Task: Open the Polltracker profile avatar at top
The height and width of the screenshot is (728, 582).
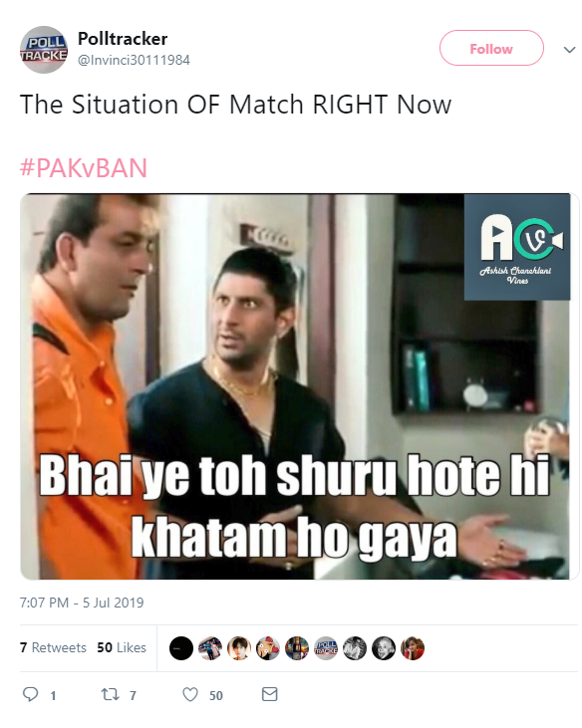Action: [44, 49]
